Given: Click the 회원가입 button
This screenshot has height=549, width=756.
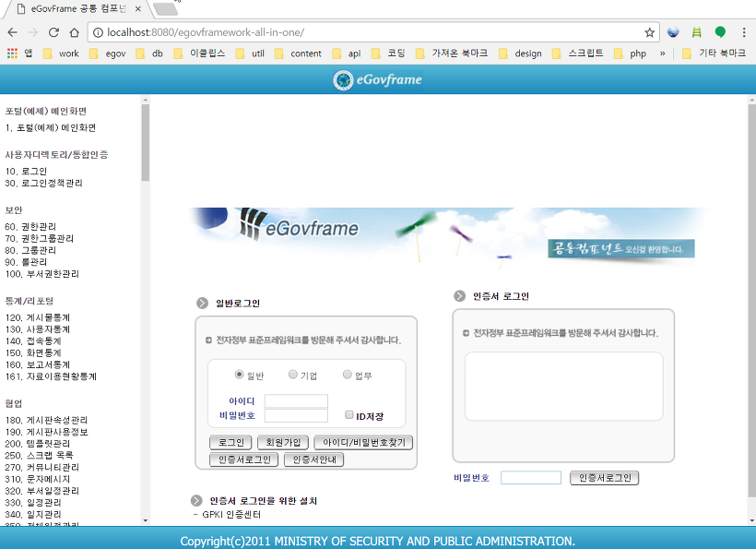Looking at the screenshot, I should click(x=283, y=442).
